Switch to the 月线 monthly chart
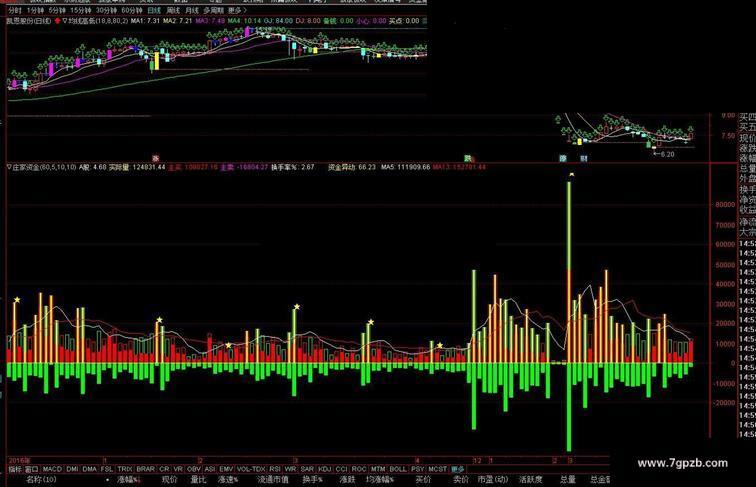This screenshot has width=756, height=487. pos(192,10)
